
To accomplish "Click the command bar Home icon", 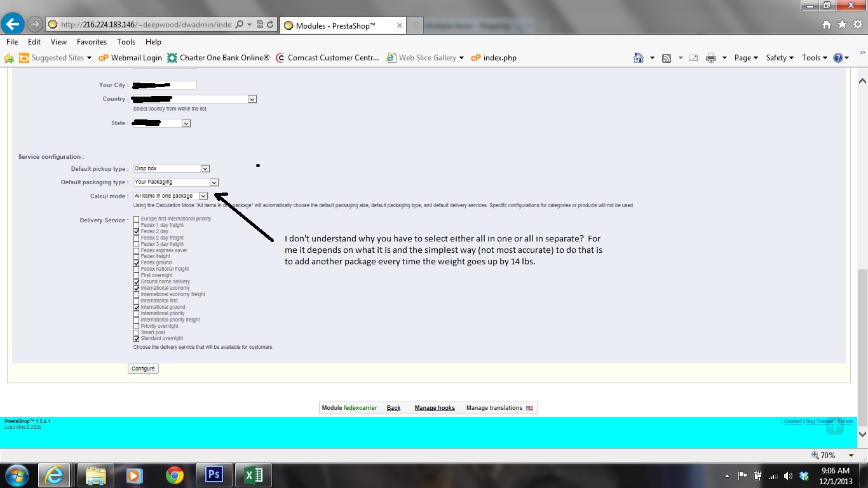I will coord(639,58).
